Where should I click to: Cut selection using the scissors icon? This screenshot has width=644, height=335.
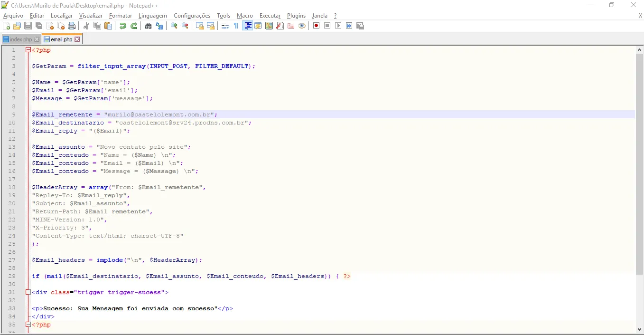click(86, 26)
